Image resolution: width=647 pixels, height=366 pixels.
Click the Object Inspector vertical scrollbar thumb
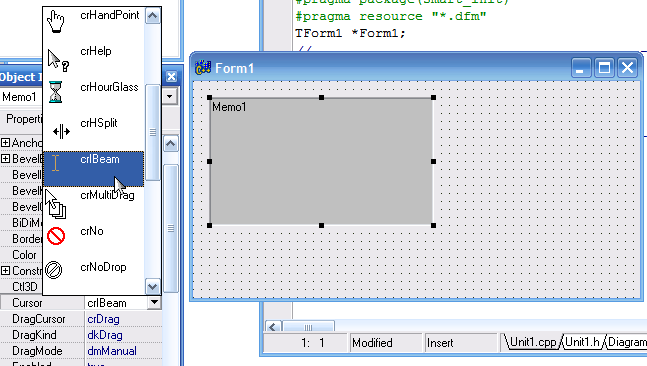point(171,228)
